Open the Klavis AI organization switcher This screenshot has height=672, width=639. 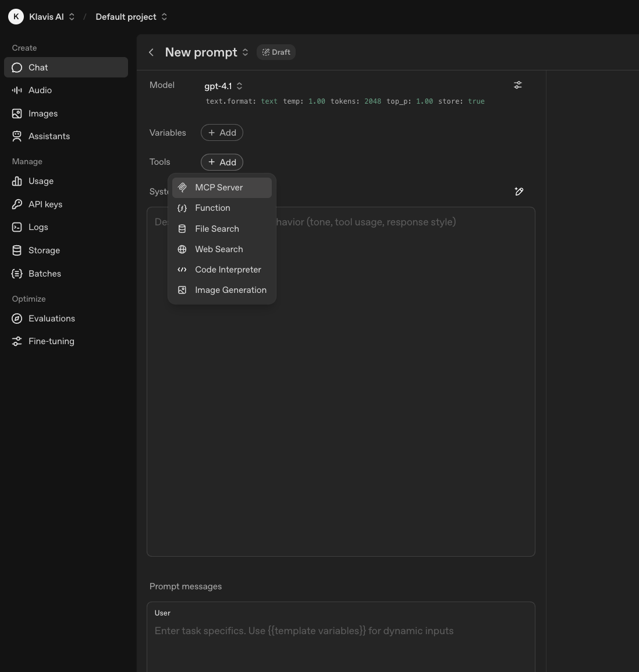pyautogui.click(x=52, y=17)
